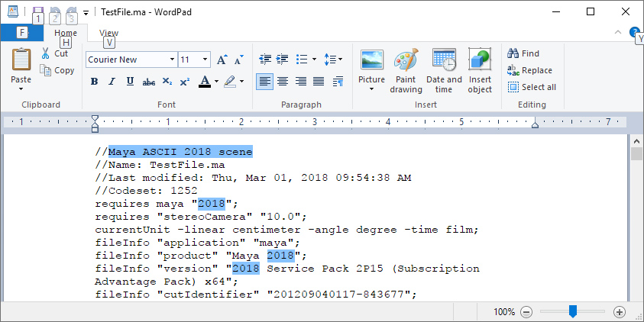Click the vertical scrollbar up arrow
644x322 pixels.
coord(636,141)
